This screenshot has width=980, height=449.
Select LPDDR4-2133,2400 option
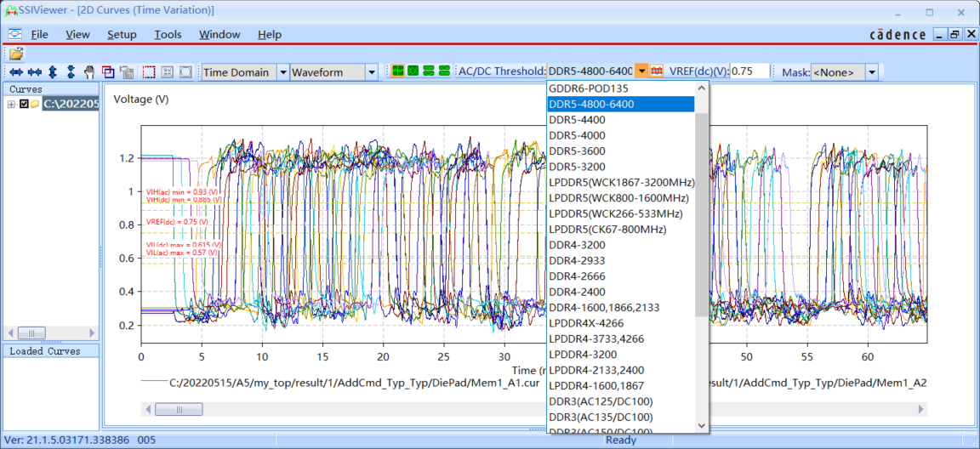click(621, 370)
